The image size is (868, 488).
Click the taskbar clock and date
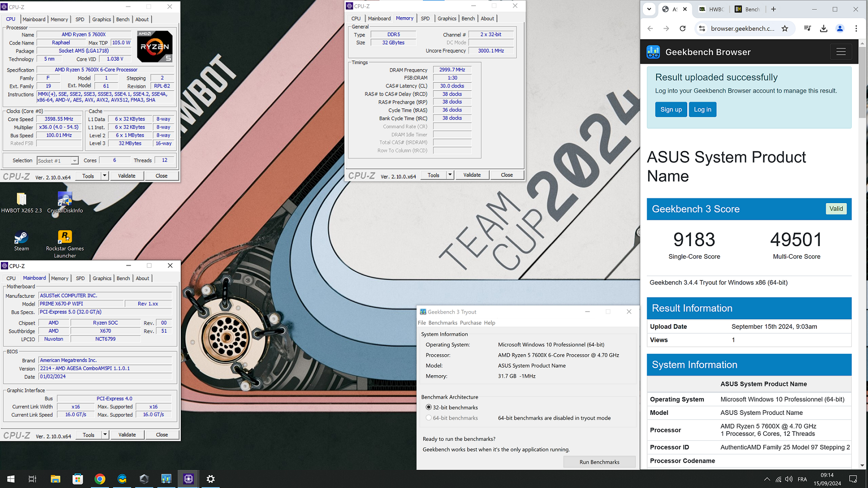[x=827, y=479]
